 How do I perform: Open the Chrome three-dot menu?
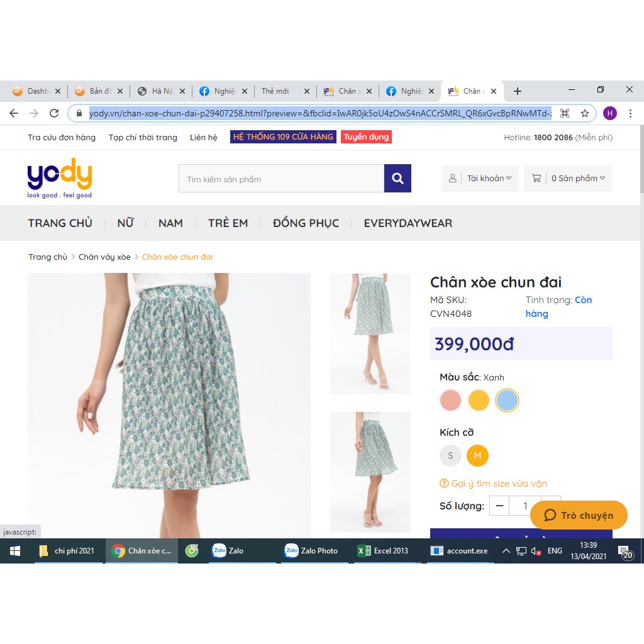tap(630, 113)
